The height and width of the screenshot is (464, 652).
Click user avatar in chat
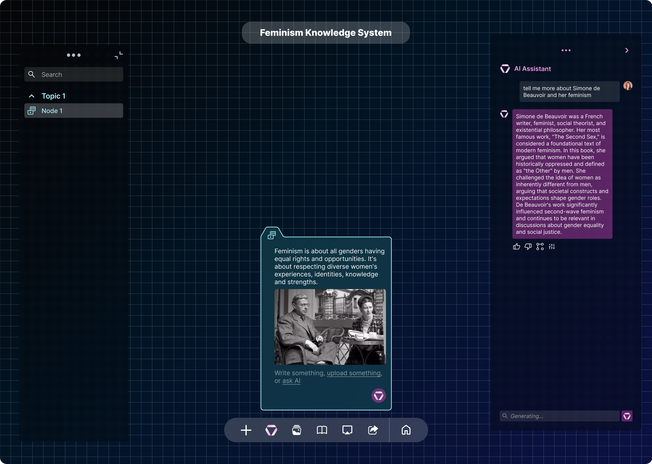click(x=628, y=86)
